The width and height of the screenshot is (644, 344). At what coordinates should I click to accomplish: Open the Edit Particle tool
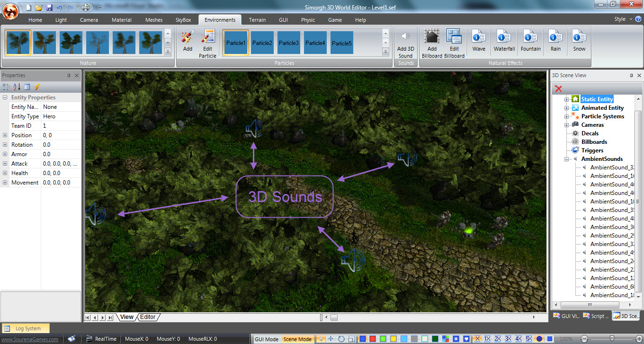click(x=207, y=44)
